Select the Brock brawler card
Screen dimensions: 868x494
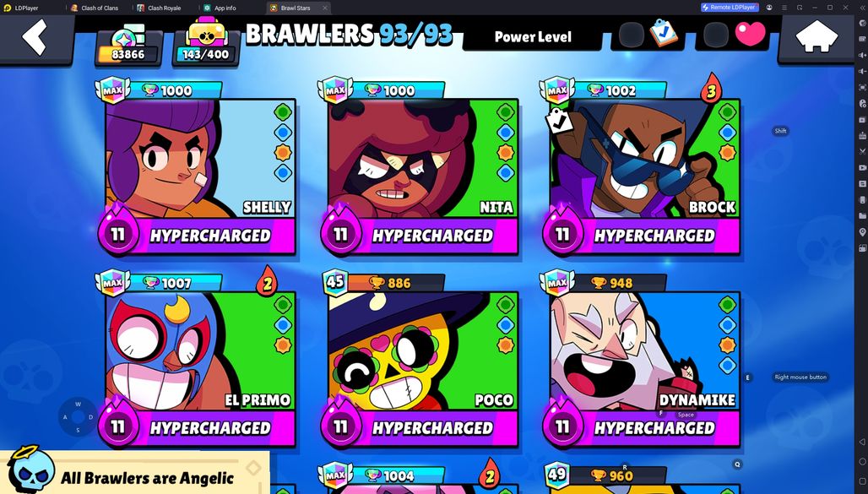coord(643,166)
